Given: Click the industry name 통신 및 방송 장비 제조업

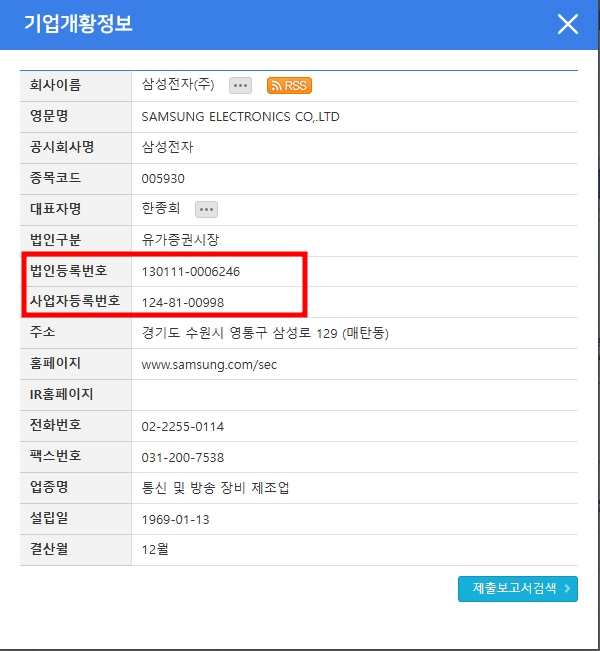Looking at the screenshot, I should tap(216, 488).
